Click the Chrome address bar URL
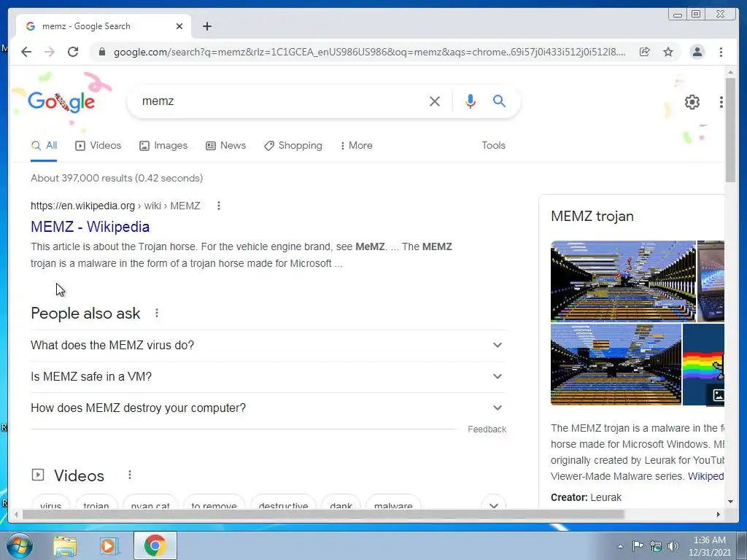Viewport: 747px width, 560px height. [x=369, y=52]
